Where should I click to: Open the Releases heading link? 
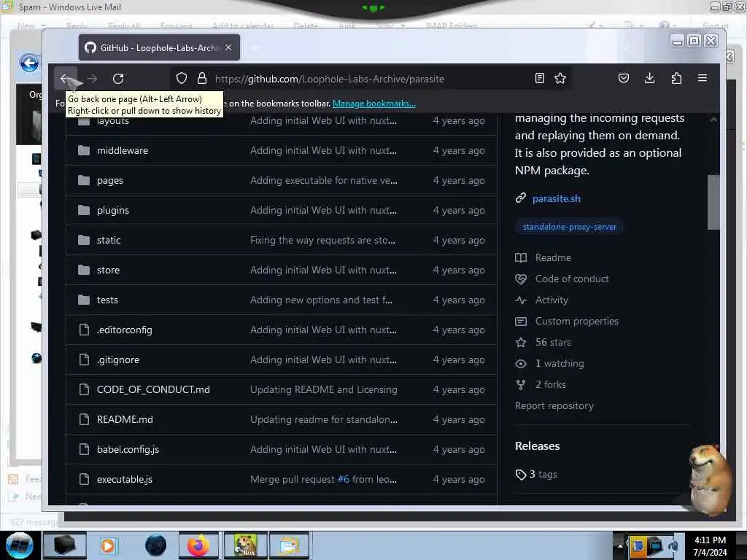[538, 446]
